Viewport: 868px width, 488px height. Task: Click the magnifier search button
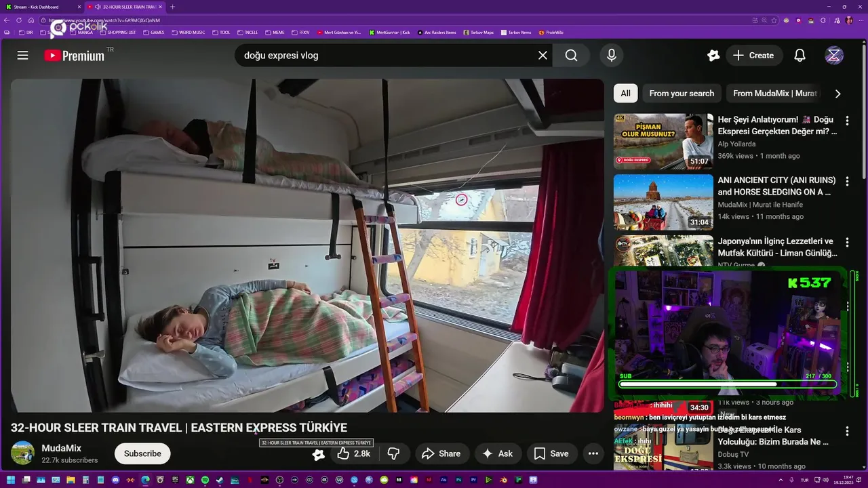click(572, 56)
